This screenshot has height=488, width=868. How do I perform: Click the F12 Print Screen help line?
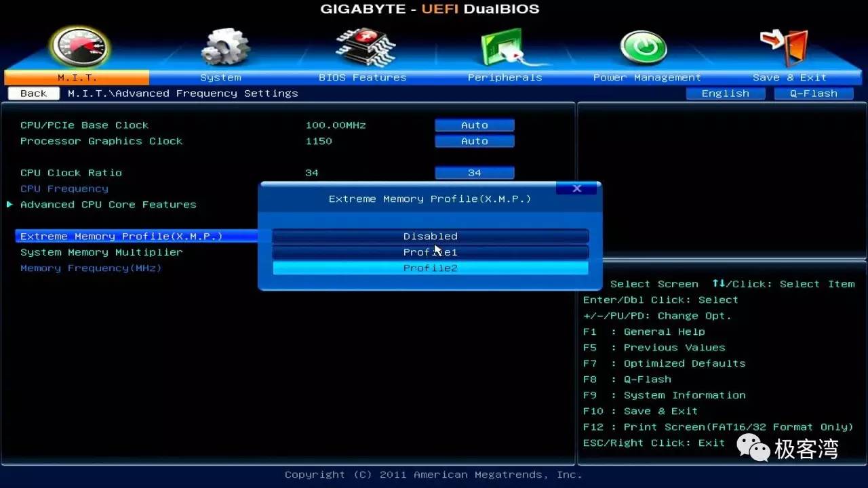click(718, 427)
